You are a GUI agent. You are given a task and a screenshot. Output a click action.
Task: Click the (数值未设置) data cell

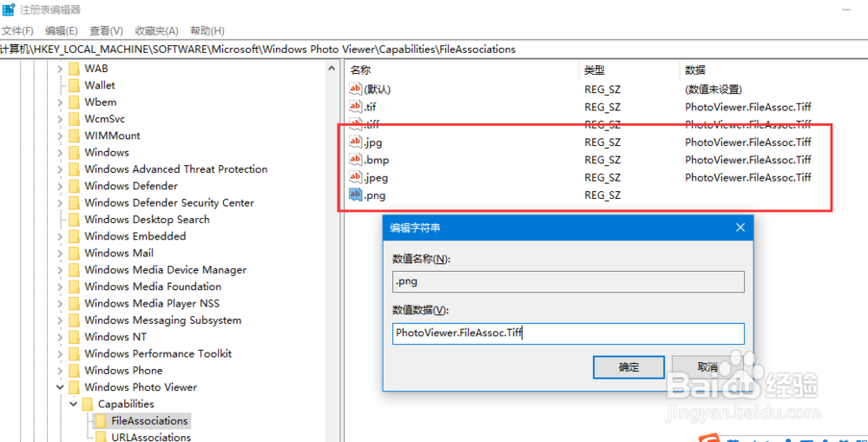(x=713, y=89)
